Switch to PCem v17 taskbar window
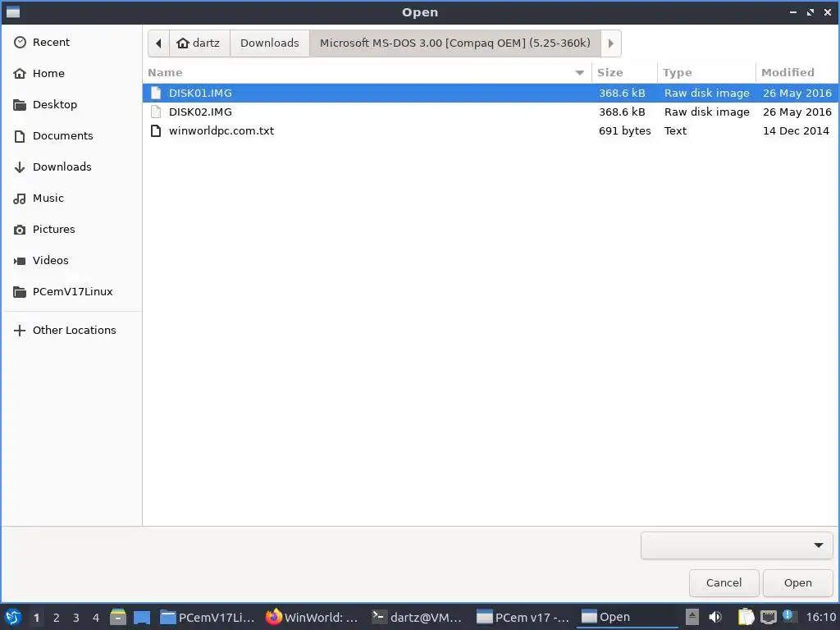Image resolution: width=840 pixels, height=630 pixels. point(523,617)
